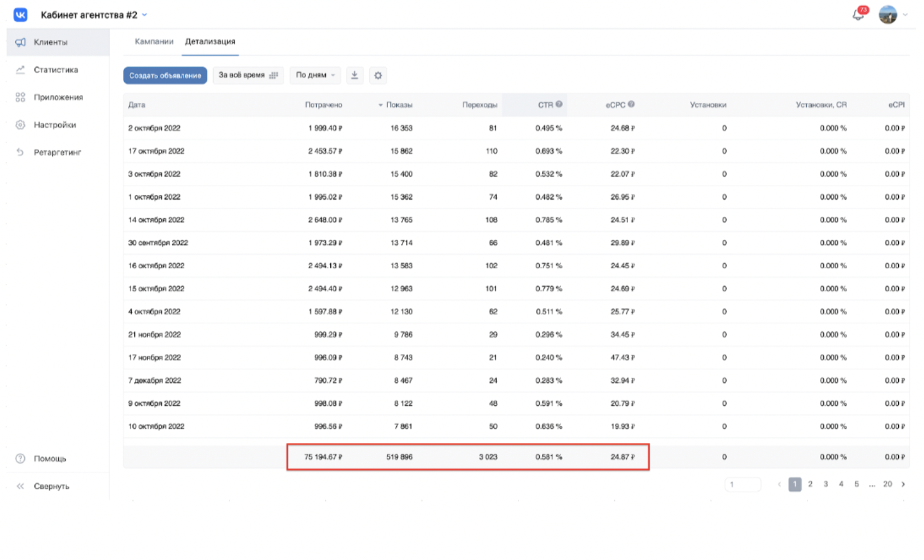The height and width of the screenshot is (560, 924).
Task: Switch to the Кампании tab
Action: pos(154,41)
